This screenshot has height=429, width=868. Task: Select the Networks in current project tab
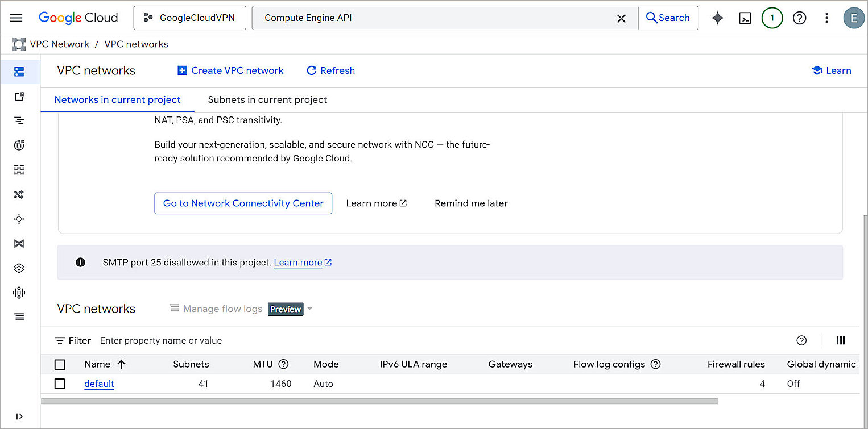117,99
